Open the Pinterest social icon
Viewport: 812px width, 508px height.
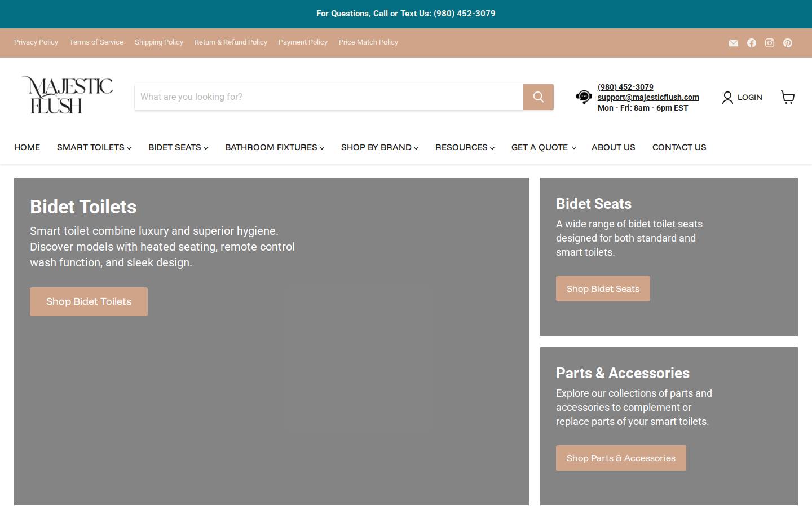(x=788, y=43)
